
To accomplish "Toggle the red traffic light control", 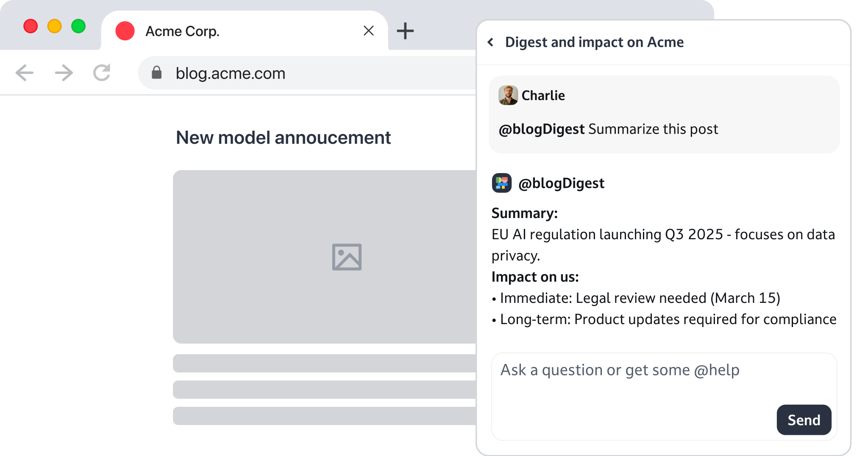I will (x=31, y=27).
